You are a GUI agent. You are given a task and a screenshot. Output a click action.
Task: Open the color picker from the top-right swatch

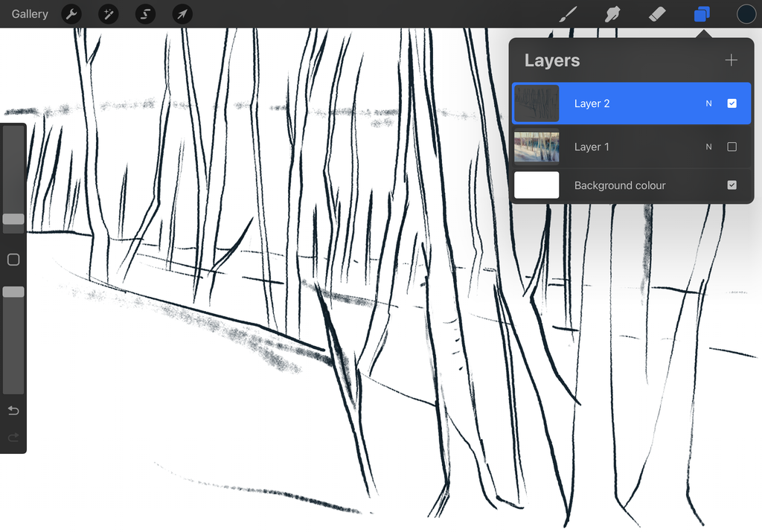[746, 13]
